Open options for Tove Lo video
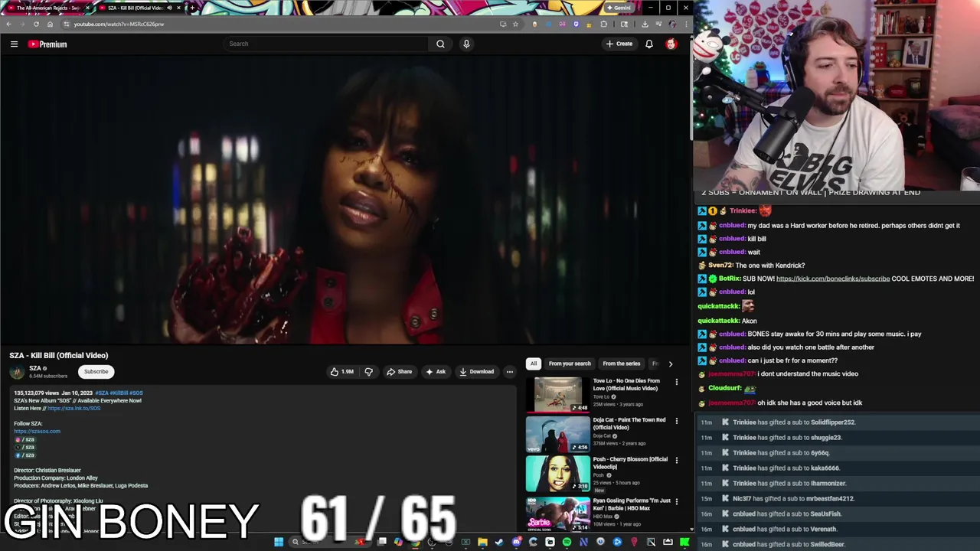The image size is (980, 551). point(676,382)
